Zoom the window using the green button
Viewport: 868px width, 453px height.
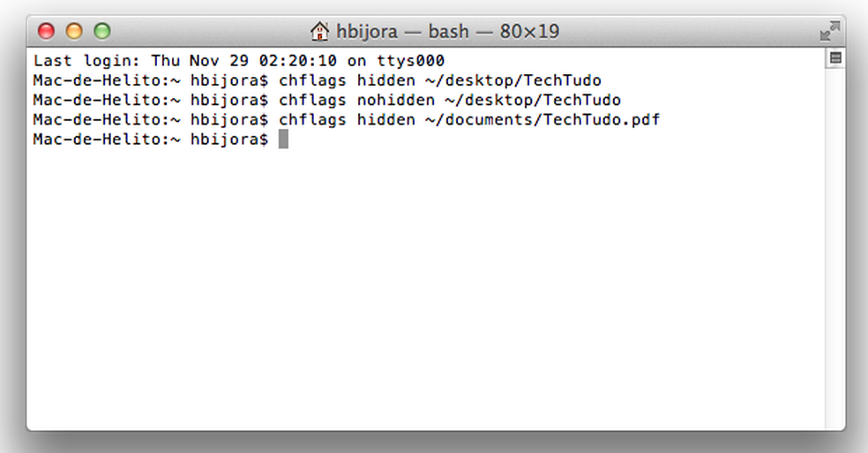pos(102,32)
